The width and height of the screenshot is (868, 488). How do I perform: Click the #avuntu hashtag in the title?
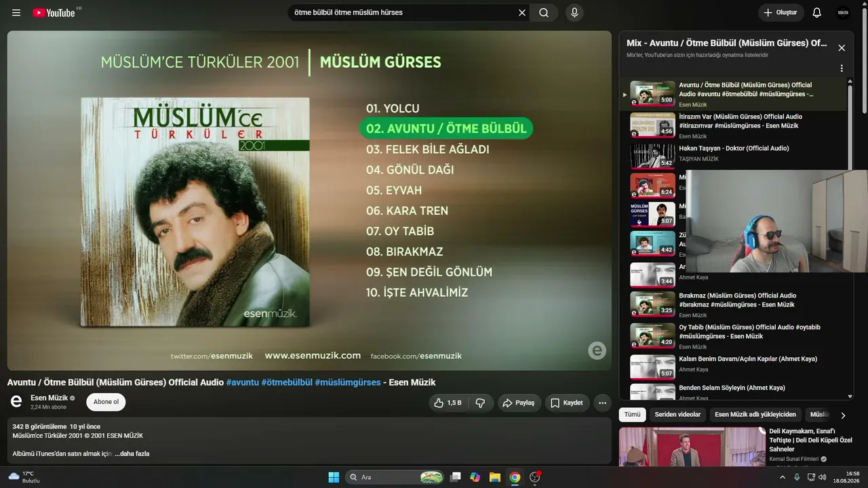242,382
